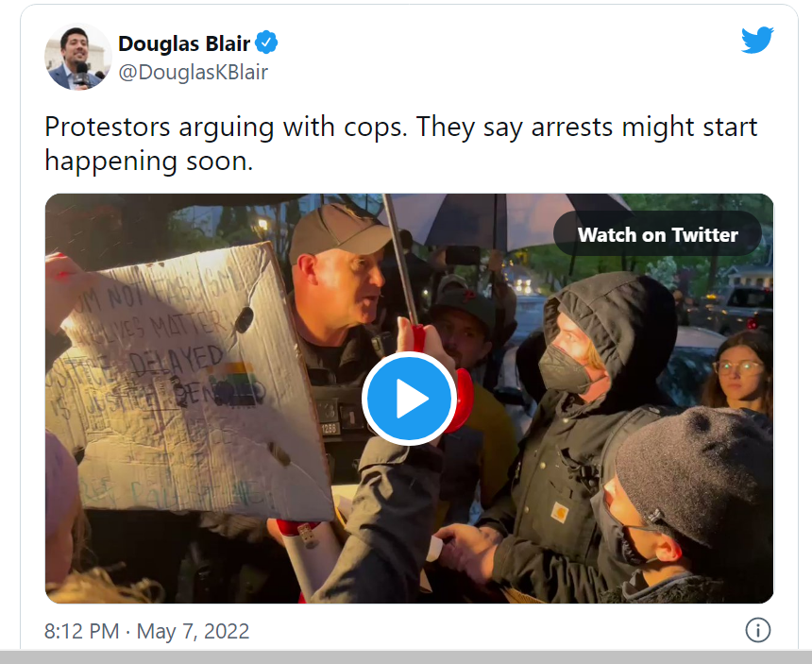Click the Carhartt logo patch on jacket

(x=560, y=513)
